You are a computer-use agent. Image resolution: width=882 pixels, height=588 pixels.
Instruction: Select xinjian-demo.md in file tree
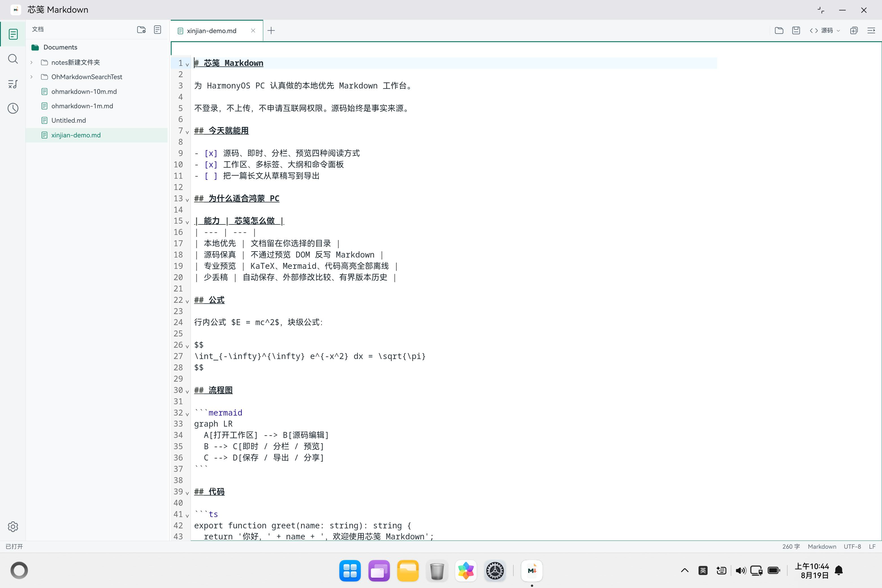tap(97, 135)
